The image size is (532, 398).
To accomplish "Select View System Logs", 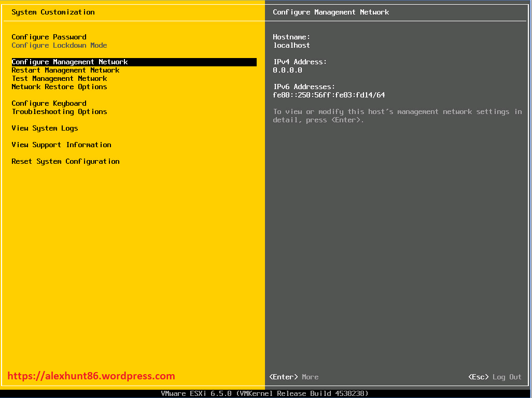I will tap(45, 128).
